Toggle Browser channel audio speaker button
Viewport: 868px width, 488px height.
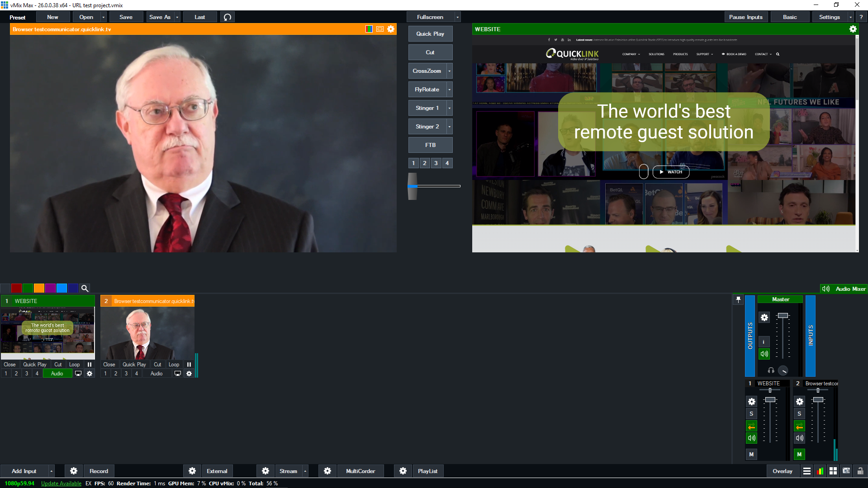pyautogui.click(x=799, y=438)
